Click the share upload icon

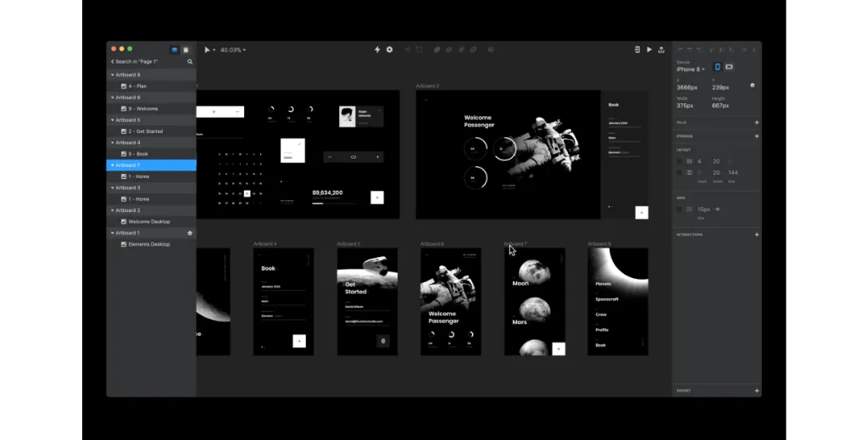click(661, 50)
